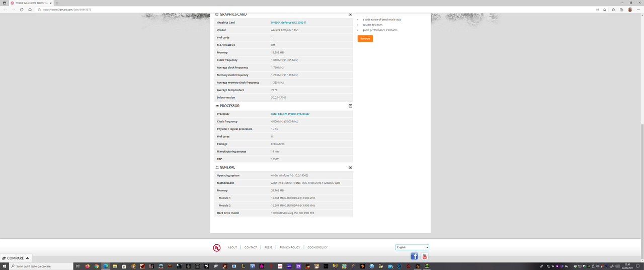Collapse the Processor section
This screenshot has width=644, height=270.
coord(351,106)
